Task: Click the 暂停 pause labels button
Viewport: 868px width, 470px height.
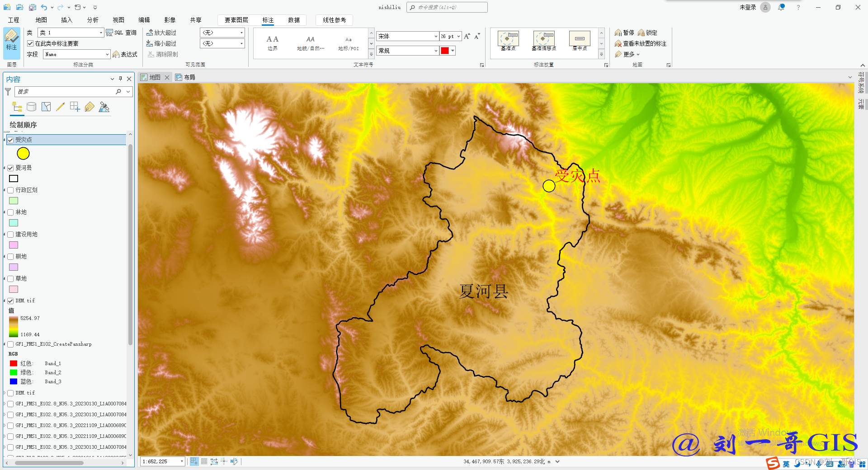Action: [x=624, y=33]
